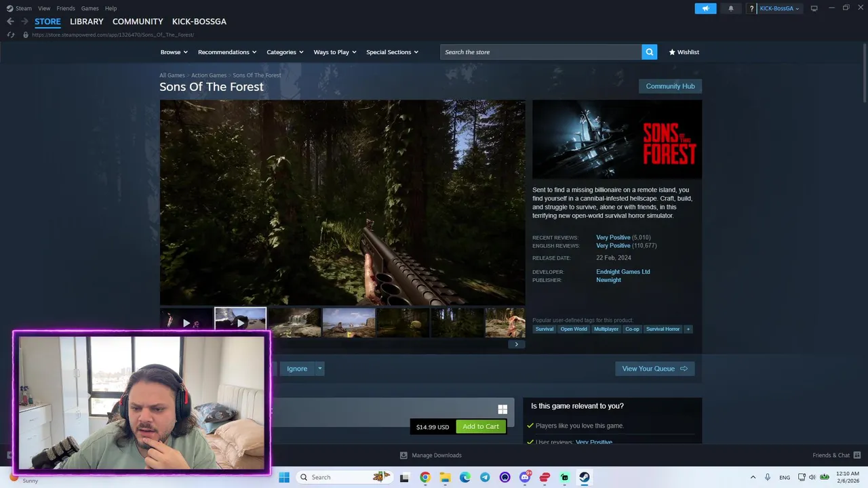The image size is (868, 488).
Task: Show hidden system tray icons
Action: click(x=753, y=477)
